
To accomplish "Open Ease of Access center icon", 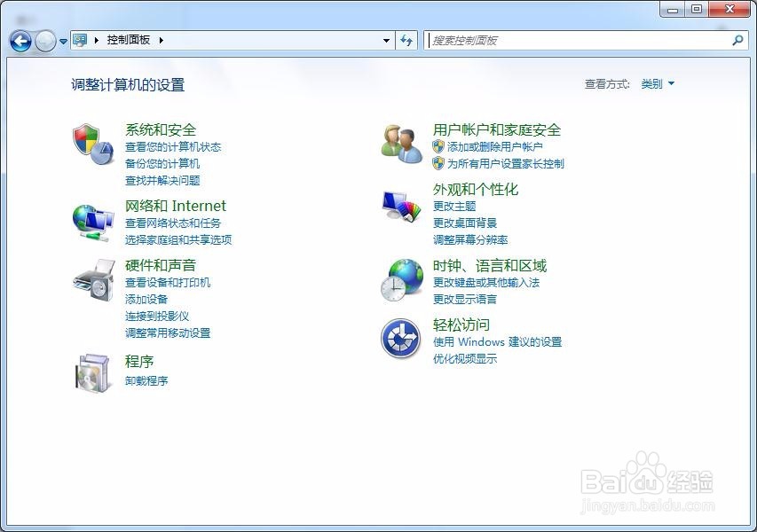I will coord(401,338).
